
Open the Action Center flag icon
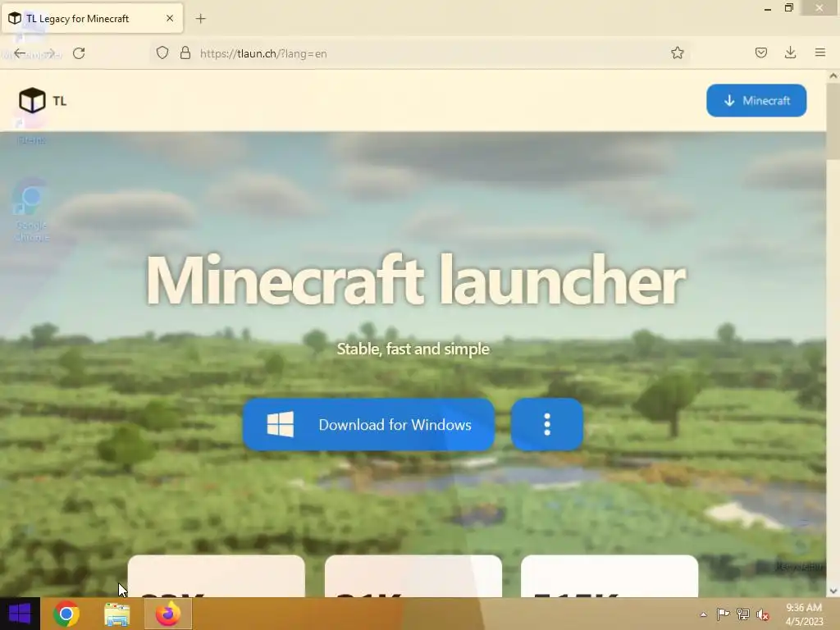(x=723, y=614)
